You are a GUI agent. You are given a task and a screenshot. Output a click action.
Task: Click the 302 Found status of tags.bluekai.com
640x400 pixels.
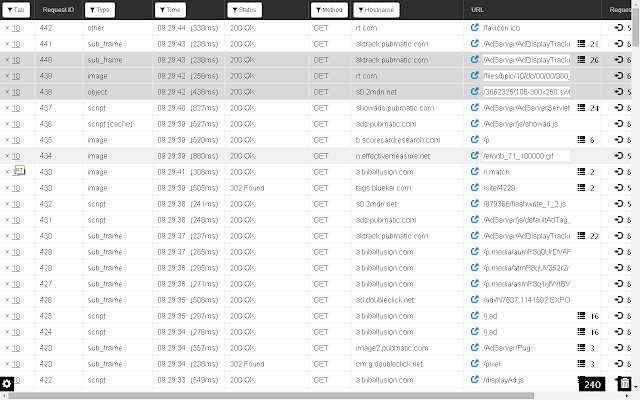tap(247, 188)
